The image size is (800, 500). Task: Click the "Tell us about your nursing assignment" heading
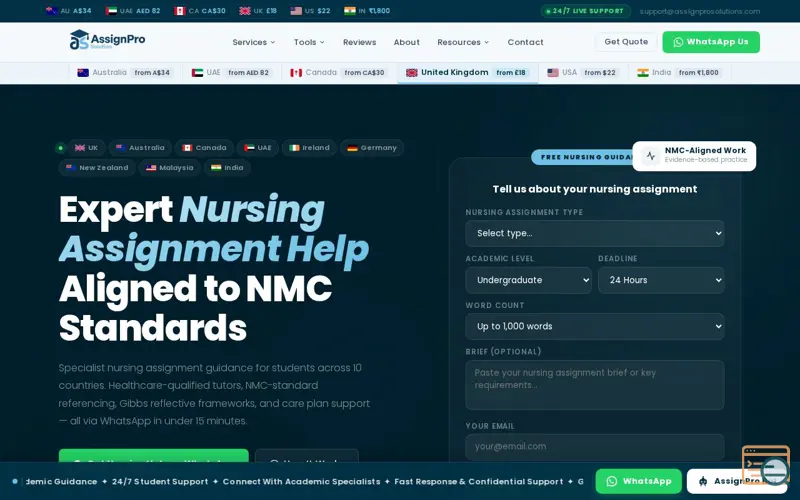(x=594, y=189)
